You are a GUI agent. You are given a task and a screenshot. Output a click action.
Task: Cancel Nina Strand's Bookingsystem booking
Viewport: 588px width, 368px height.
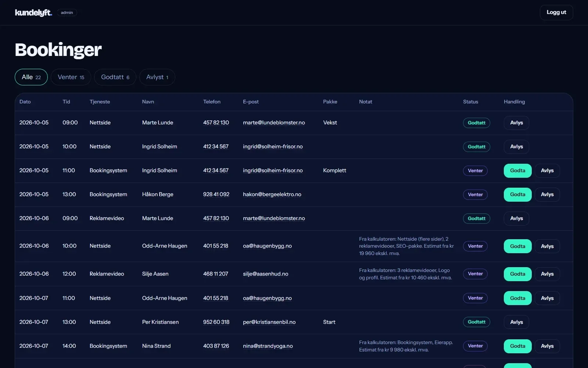547,346
